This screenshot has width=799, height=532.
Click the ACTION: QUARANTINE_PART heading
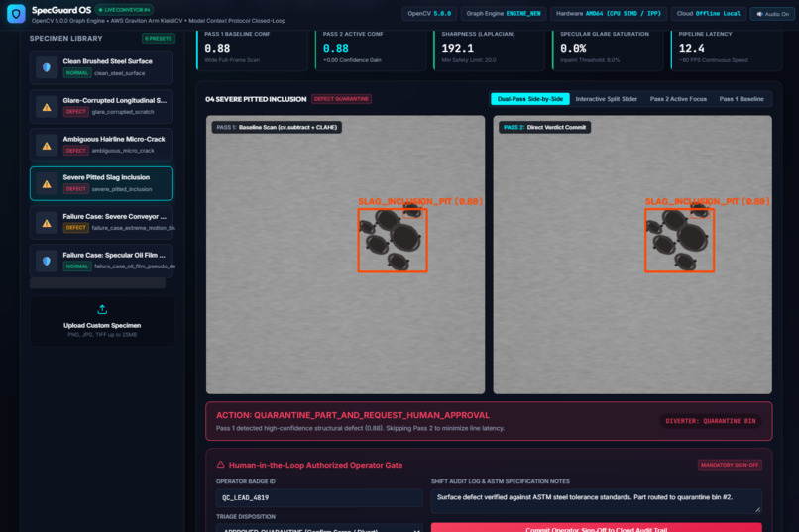click(353, 415)
